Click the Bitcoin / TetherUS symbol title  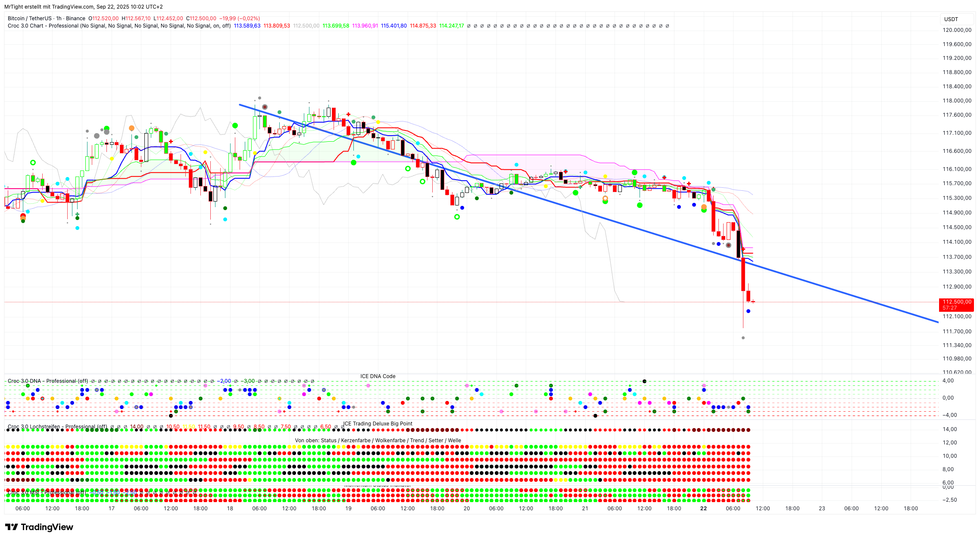[x=29, y=19]
